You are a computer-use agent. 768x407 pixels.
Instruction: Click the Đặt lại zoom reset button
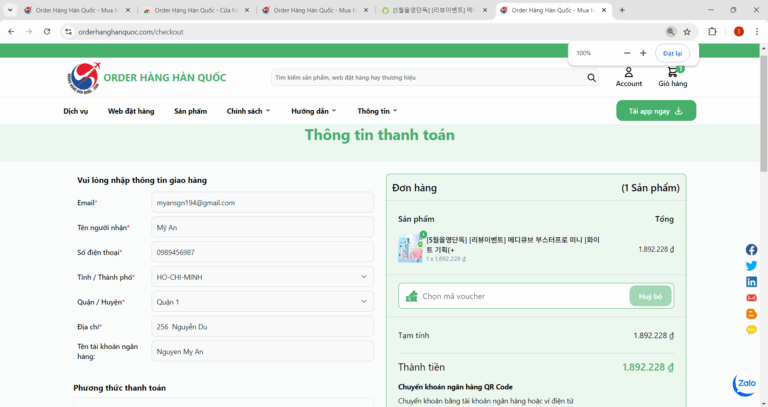click(x=671, y=53)
